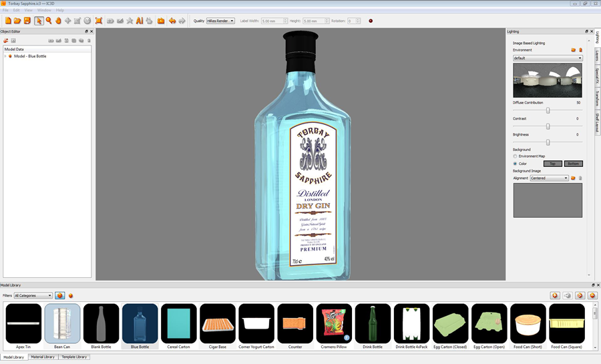The image size is (601, 364).
Task: Activate the magnifier zoom tool
Action: pos(49,21)
